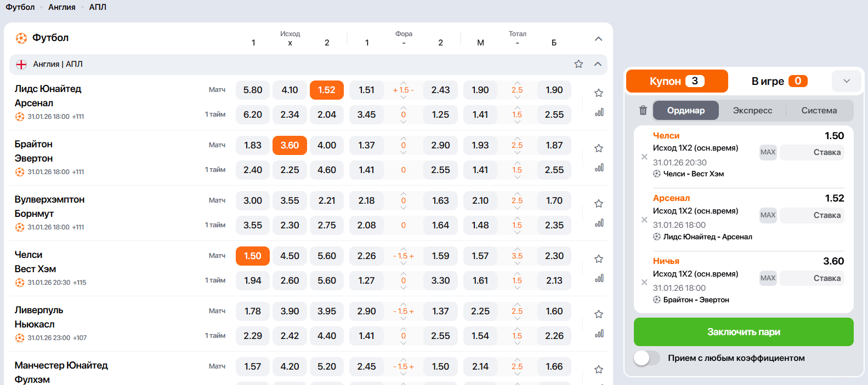Click MAX for the Ничья bet

768,278
